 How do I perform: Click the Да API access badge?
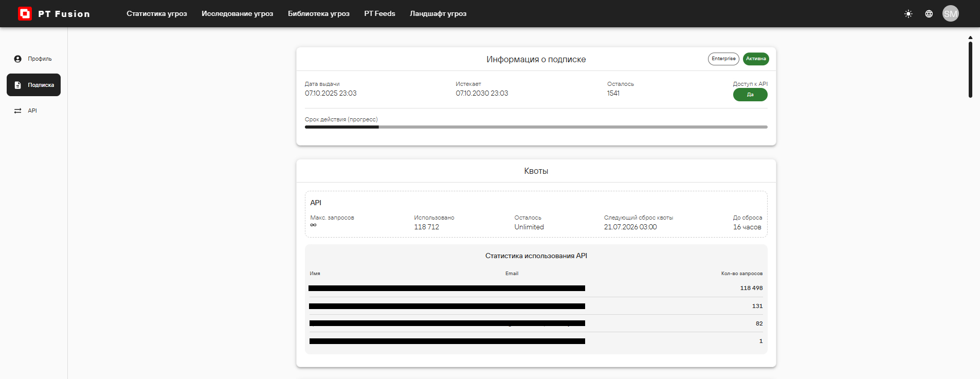tap(750, 95)
